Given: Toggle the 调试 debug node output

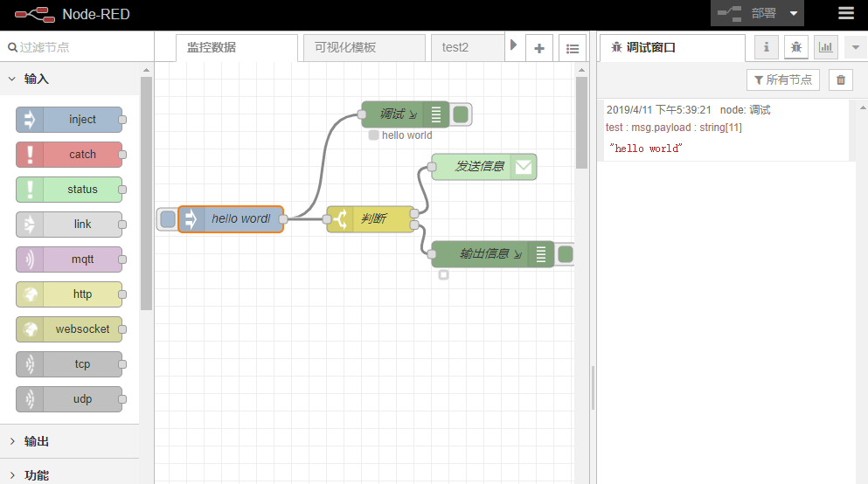Looking at the screenshot, I should click(461, 114).
